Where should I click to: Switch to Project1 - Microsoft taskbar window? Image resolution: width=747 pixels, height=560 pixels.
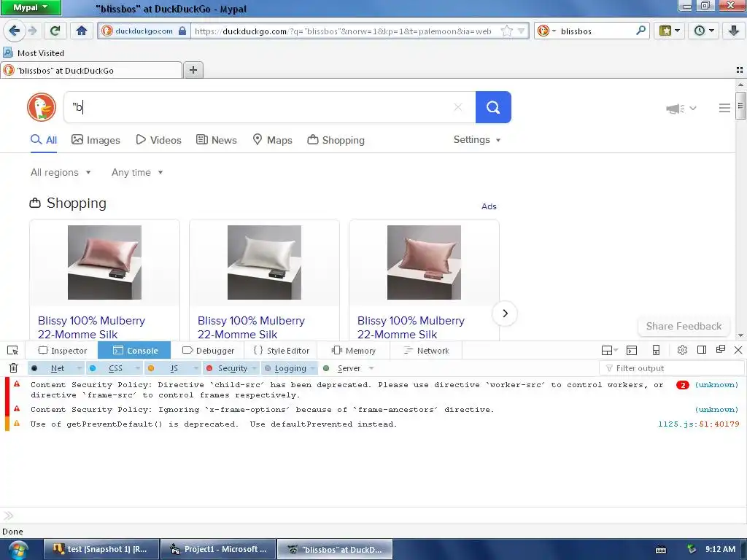218,550
